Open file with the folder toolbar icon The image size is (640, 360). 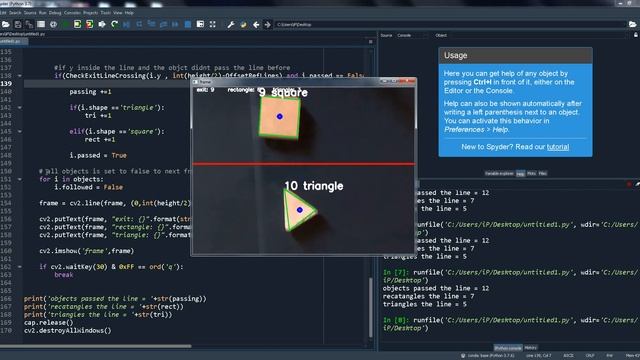[x=6, y=24]
